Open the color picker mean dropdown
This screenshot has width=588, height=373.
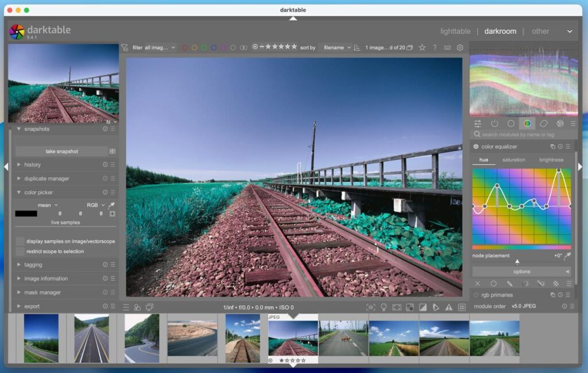pos(47,205)
